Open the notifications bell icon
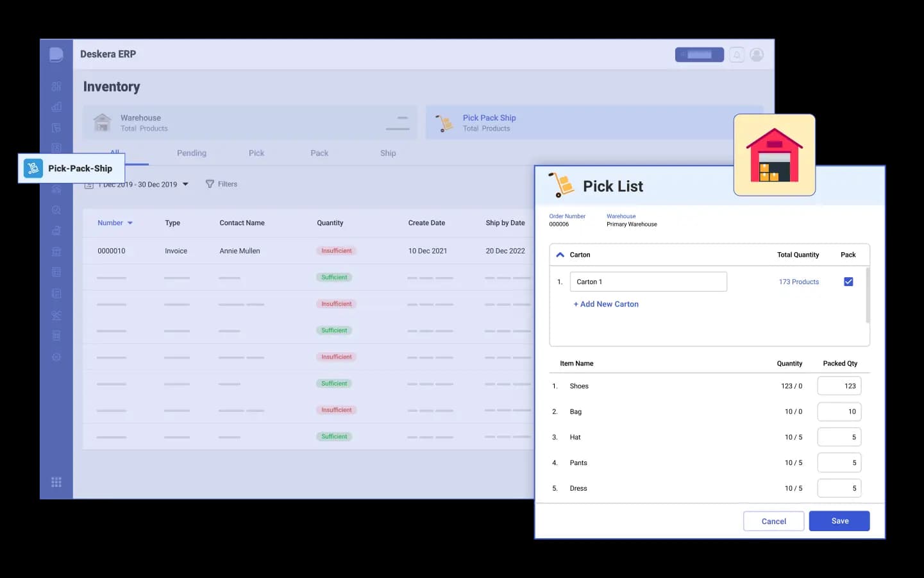Viewport: 924px width, 578px height. pos(737,55)
